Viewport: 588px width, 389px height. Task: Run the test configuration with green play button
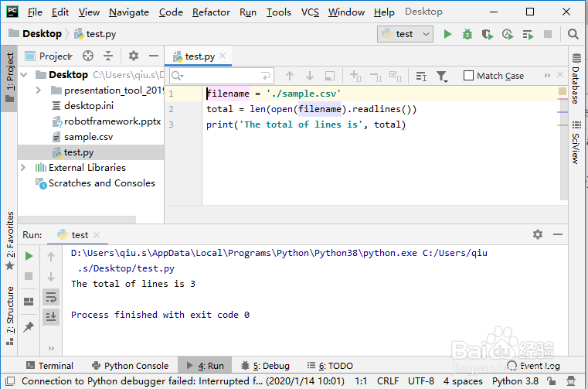coord(447,34)
